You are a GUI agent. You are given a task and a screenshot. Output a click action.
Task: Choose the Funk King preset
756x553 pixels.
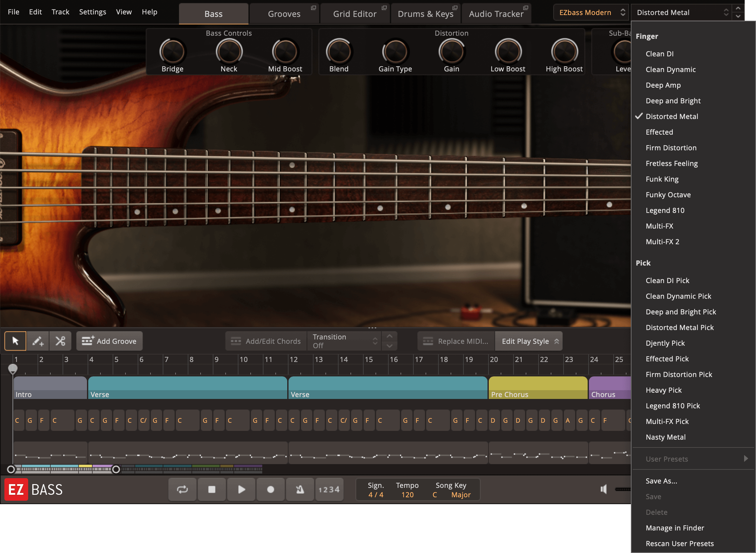point(662,179)
